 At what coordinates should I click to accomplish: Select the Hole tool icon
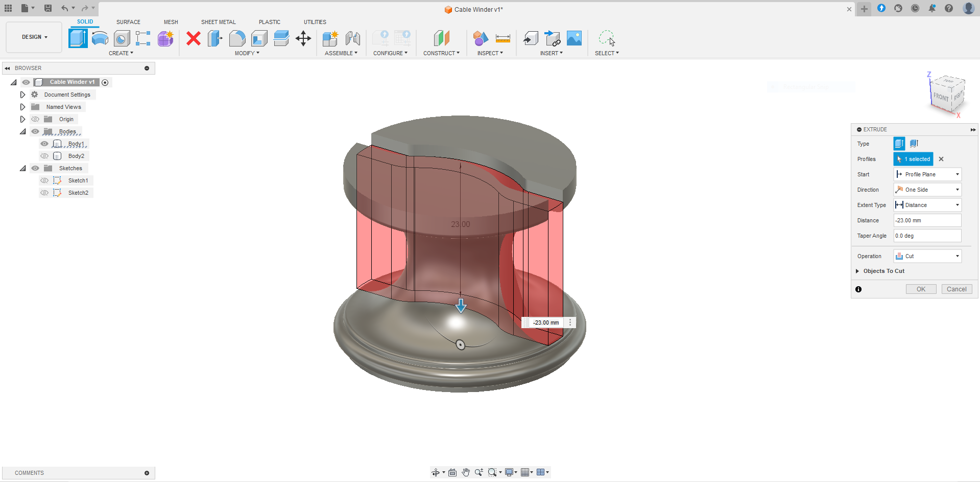tap(122, 38)
